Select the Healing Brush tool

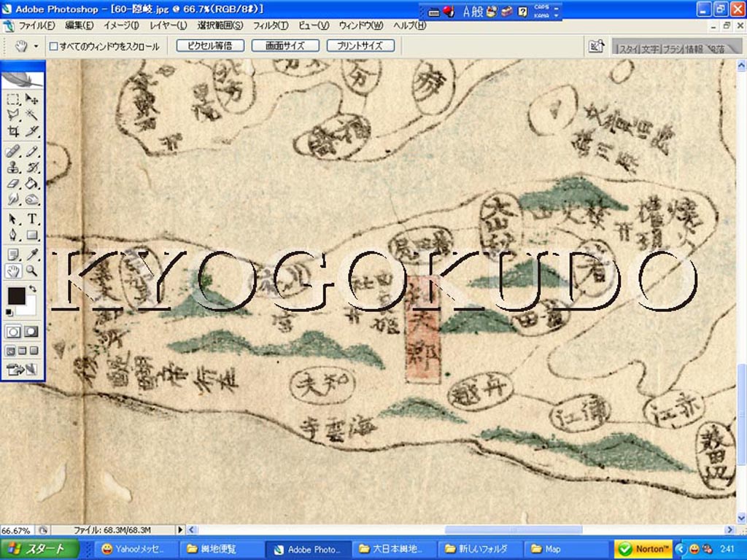pos(13,152)
